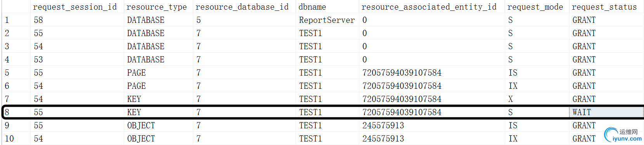This screenshot has height=145, width=644.
Task: Click the entity id 0 in row 1
Action: click(432, 20)
